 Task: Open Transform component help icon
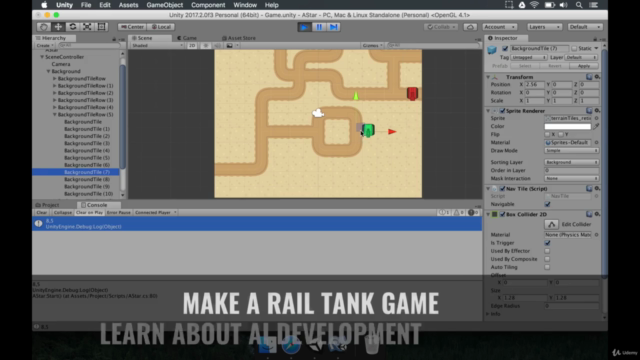pos(589,77)
